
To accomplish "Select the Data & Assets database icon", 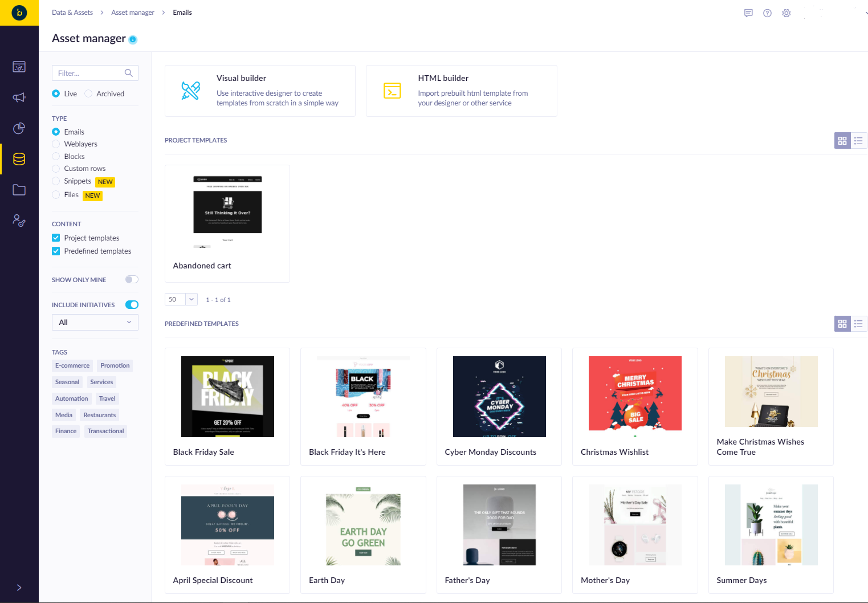I will point(19,160).
